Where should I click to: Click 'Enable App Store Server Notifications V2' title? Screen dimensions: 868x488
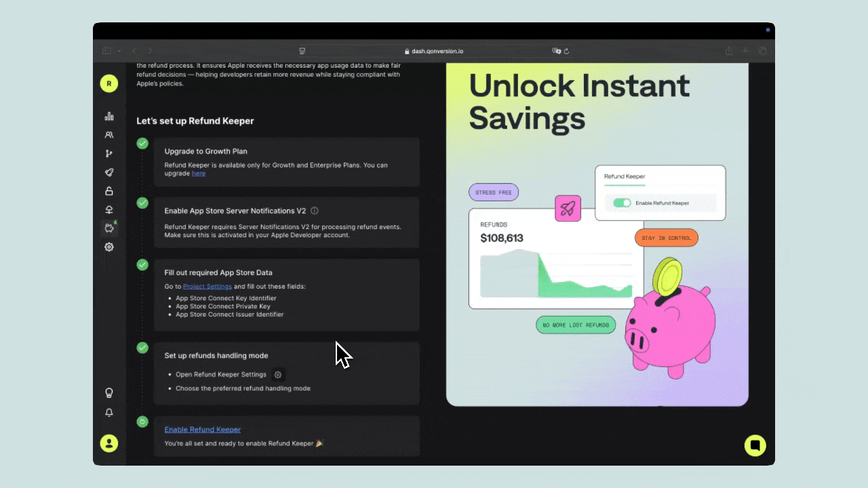[x=235, y=211]
